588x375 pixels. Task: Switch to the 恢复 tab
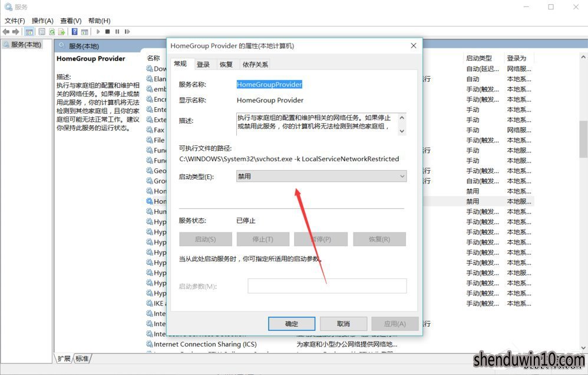226,64
